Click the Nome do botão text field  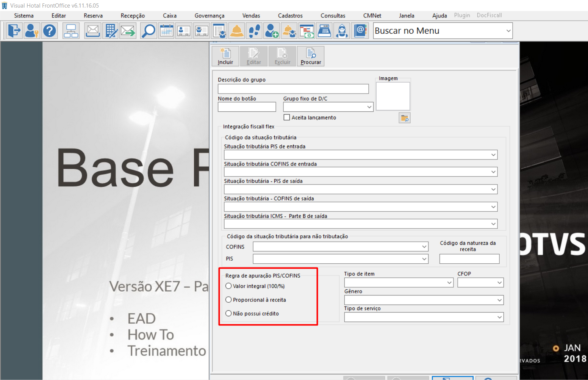(x=247, y=107)
